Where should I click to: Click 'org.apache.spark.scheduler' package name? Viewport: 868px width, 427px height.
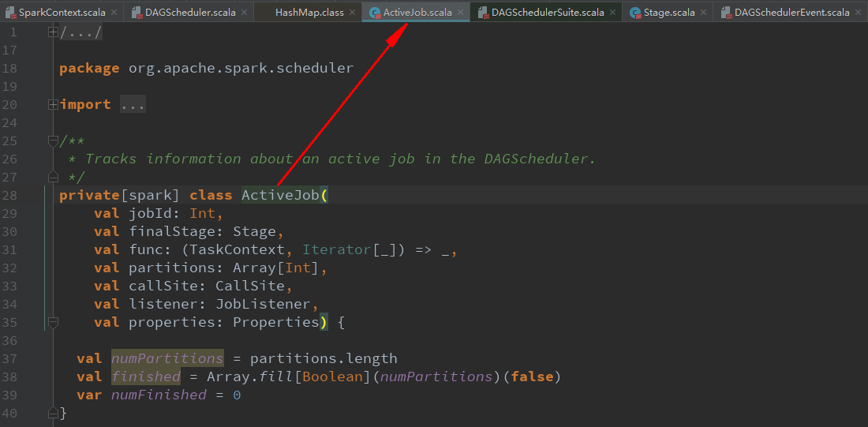241,68
